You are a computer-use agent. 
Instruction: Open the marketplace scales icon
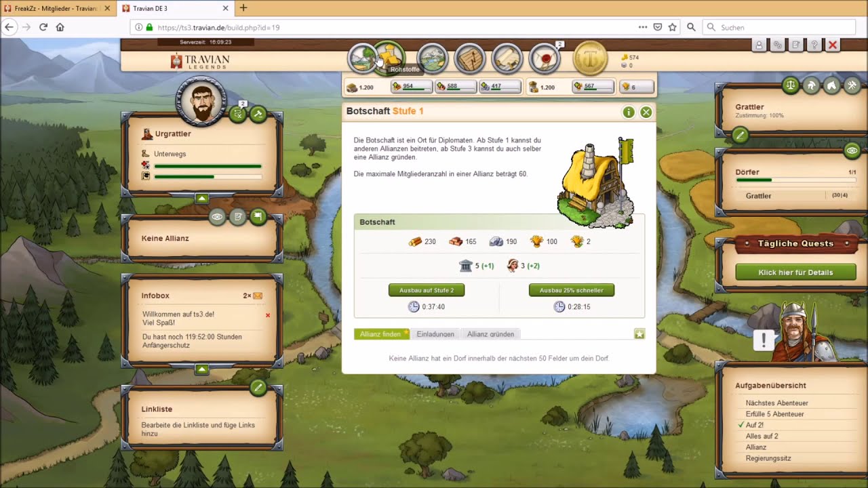(x=791, y=85)
